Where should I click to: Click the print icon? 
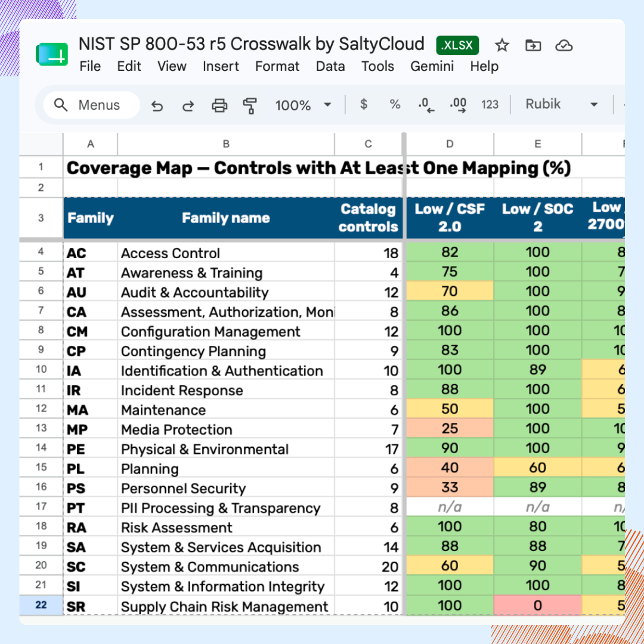[x=219, y=105]
